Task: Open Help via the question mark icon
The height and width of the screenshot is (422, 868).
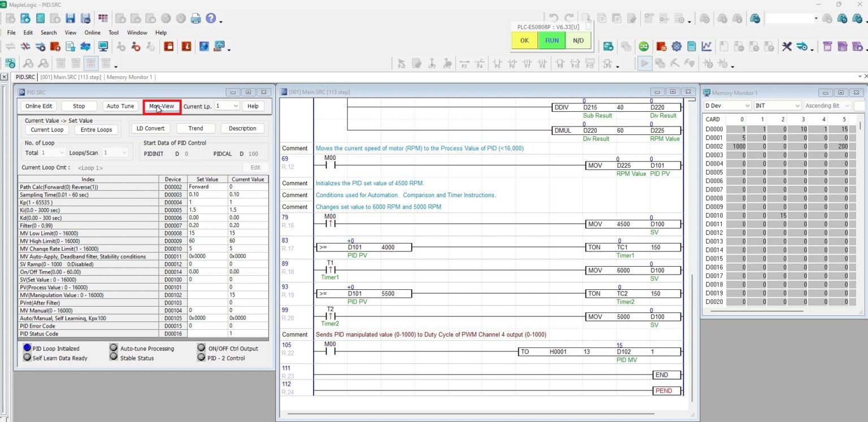Action: 211,18
